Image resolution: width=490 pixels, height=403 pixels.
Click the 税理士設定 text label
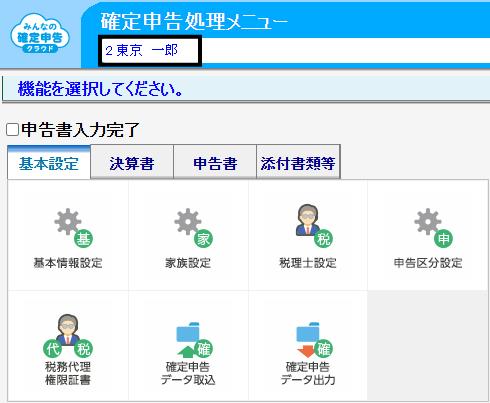coord(308,263)
